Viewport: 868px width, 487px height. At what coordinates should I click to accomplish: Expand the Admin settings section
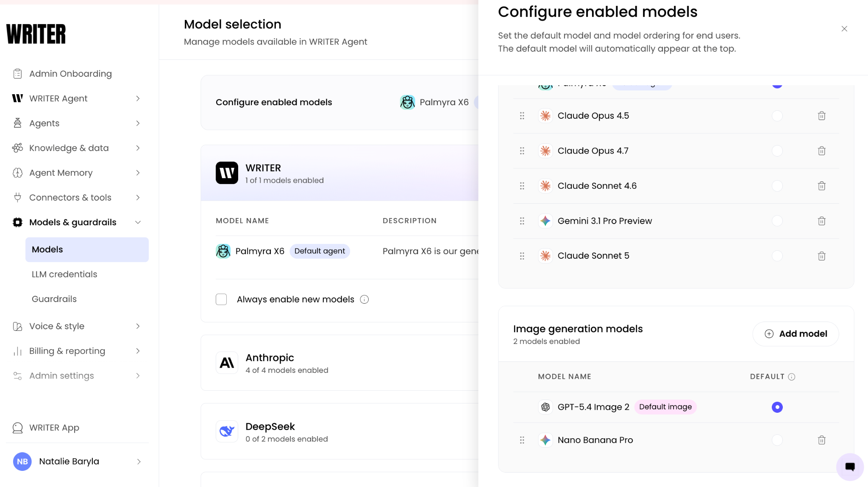[x=138, y=376]
